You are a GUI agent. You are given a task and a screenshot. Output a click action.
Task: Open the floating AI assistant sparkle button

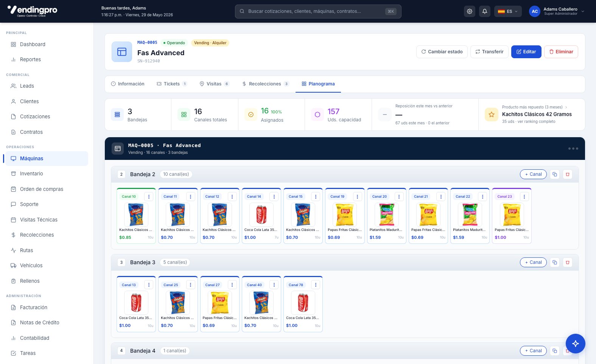coord(576,344)
